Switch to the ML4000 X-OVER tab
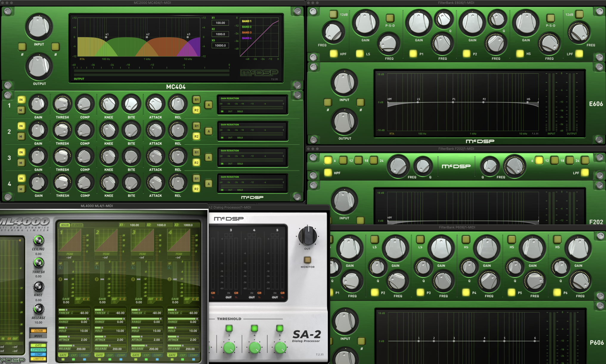 coord(77,225)
